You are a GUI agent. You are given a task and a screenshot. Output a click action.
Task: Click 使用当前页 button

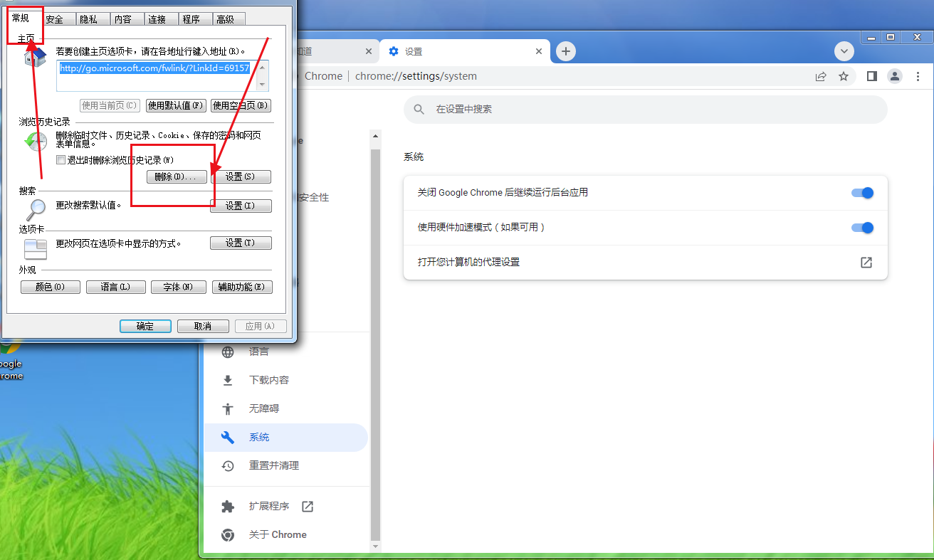click(x=110, y=105)
